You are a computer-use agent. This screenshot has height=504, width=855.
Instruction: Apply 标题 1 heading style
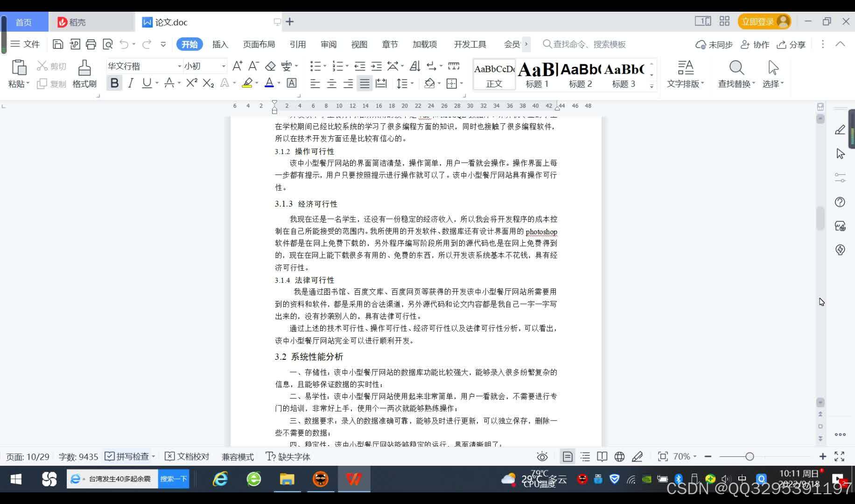click(537, 75)
